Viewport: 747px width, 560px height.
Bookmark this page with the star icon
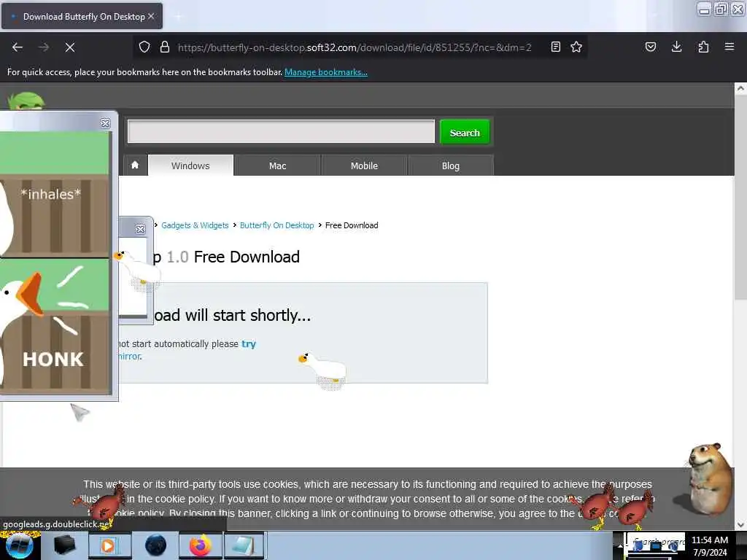[x=576, y=47]
